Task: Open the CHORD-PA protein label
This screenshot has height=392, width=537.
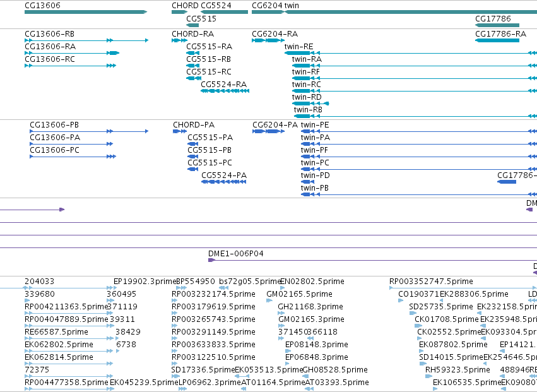Action: coord(194,125)
